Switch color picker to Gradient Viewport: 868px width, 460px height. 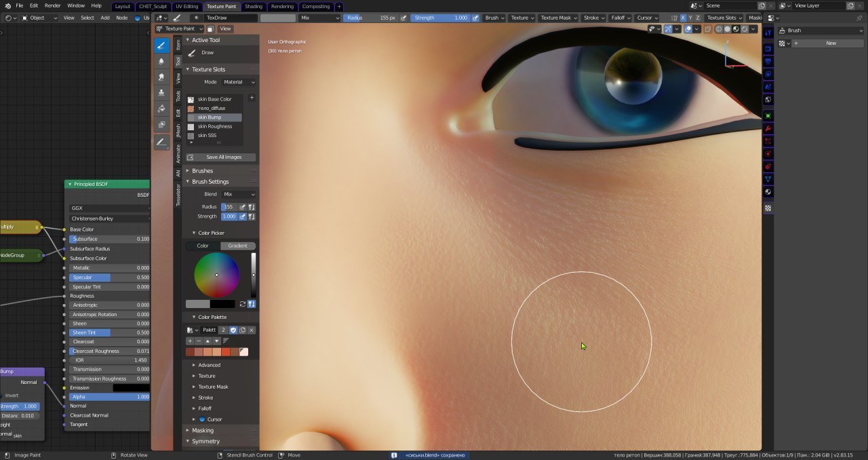click(x=237, y=246)
